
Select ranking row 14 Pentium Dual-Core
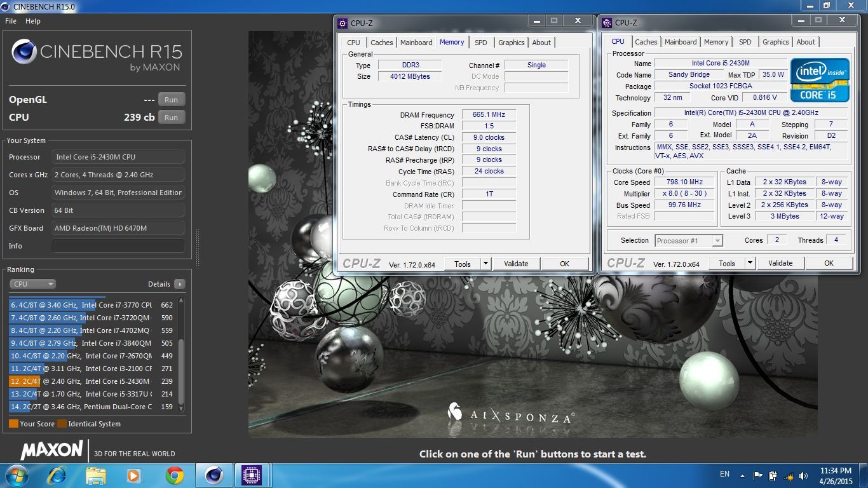pyautogui.click(x=92, y=407)
